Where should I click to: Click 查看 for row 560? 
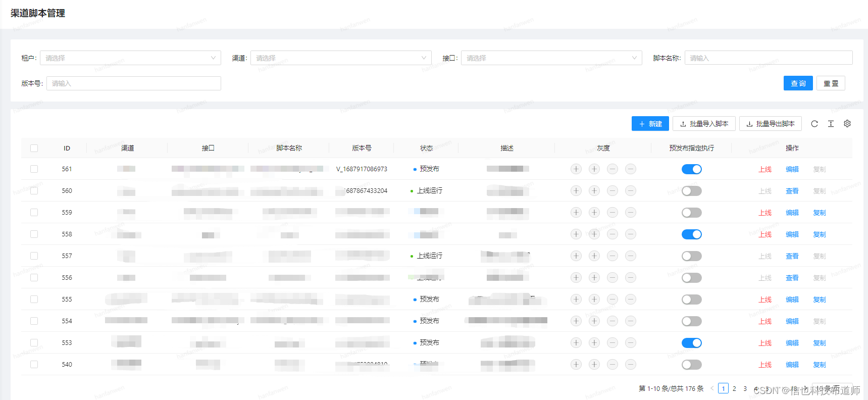click(x=792, y=191)
